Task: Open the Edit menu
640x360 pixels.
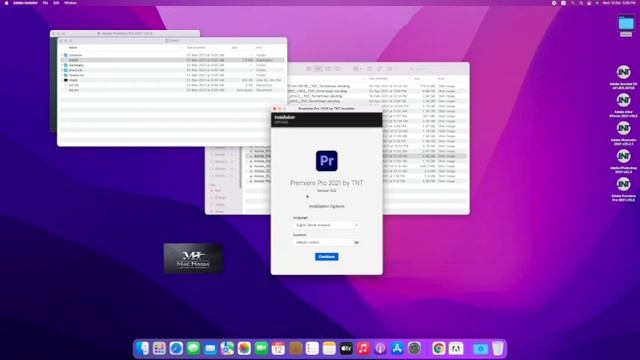Action: coord(56,3)
